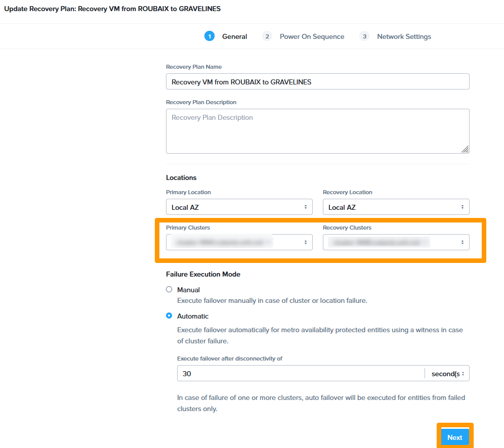
Task: Click inside the Recovery Plan Description box
Action: (317, 130)
